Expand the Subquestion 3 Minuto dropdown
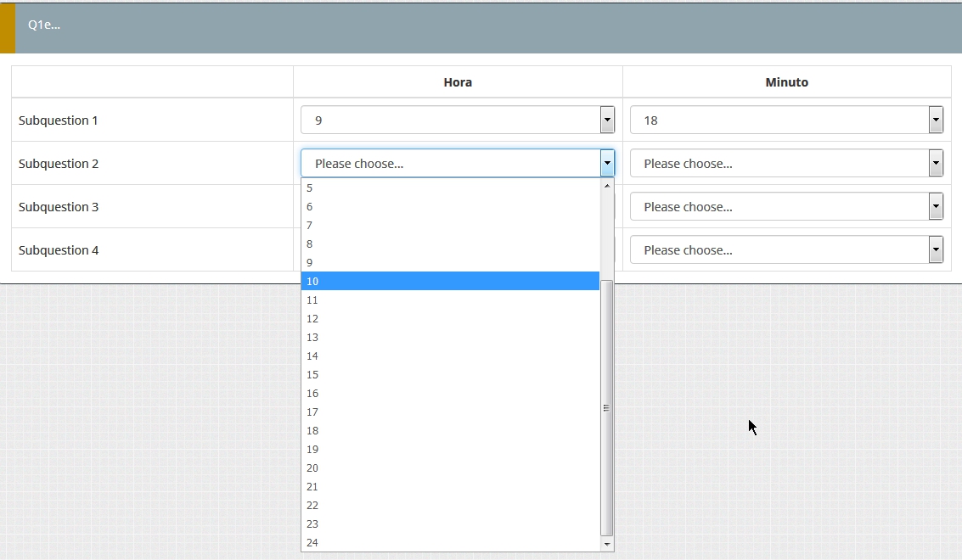962x560 pixels. pyautogui.click(x=785, y=207)
